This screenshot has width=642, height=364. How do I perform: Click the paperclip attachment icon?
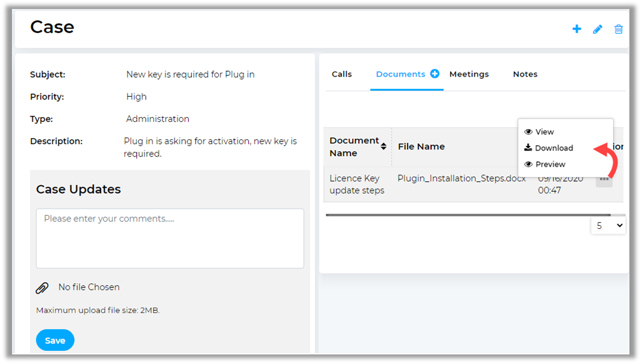[x=42, y=288]
